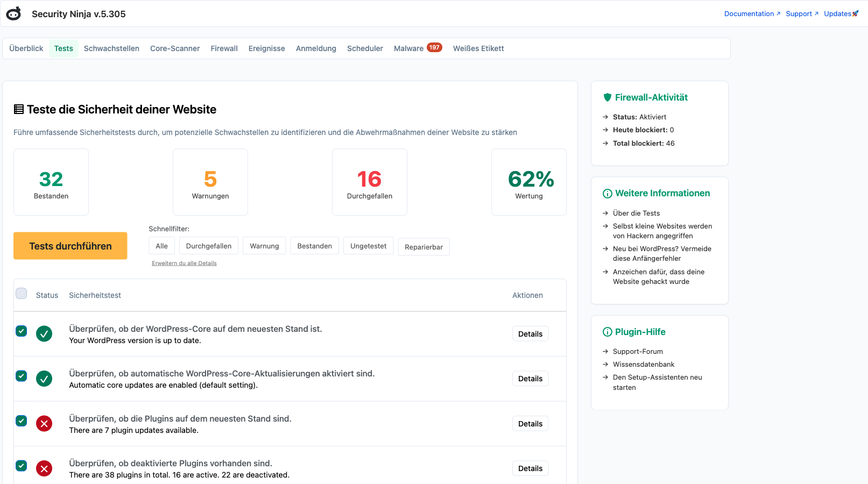
Task: Apply the Warnung quick filter
Action: pyautogui.click(x=264, y=246)
